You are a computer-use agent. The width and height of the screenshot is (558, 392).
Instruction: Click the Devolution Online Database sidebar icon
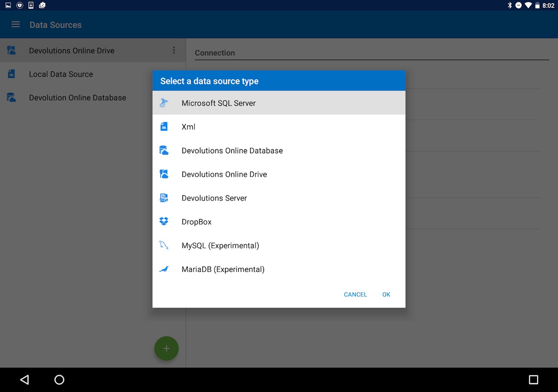(12, 98)
